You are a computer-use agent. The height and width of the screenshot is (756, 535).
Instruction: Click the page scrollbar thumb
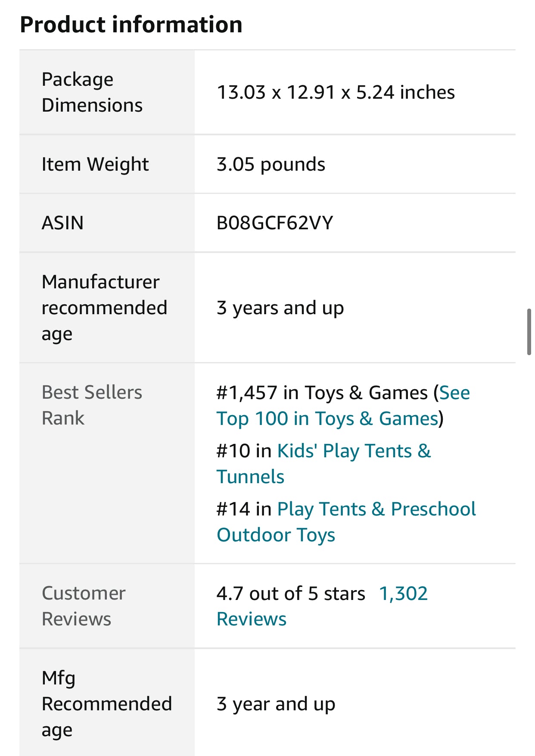(x=529, y=332)
